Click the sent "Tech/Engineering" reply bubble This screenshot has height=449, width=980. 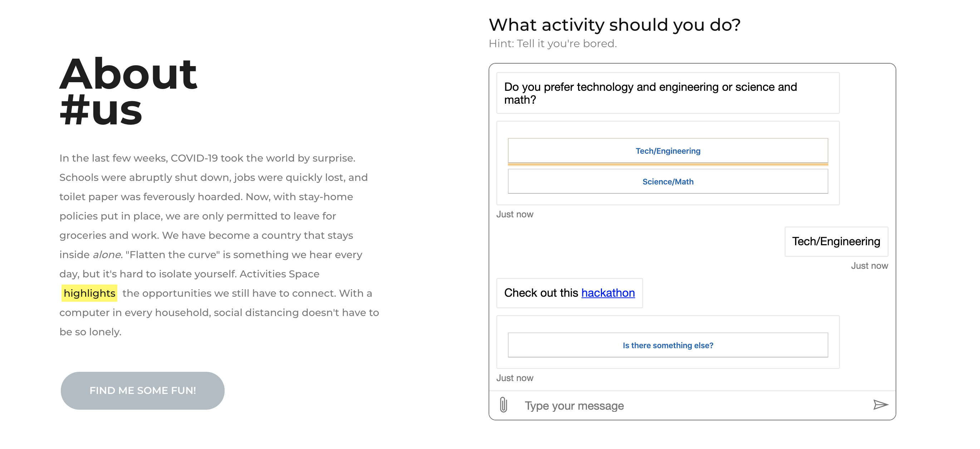pyautogui.click(x=836, y=241)
